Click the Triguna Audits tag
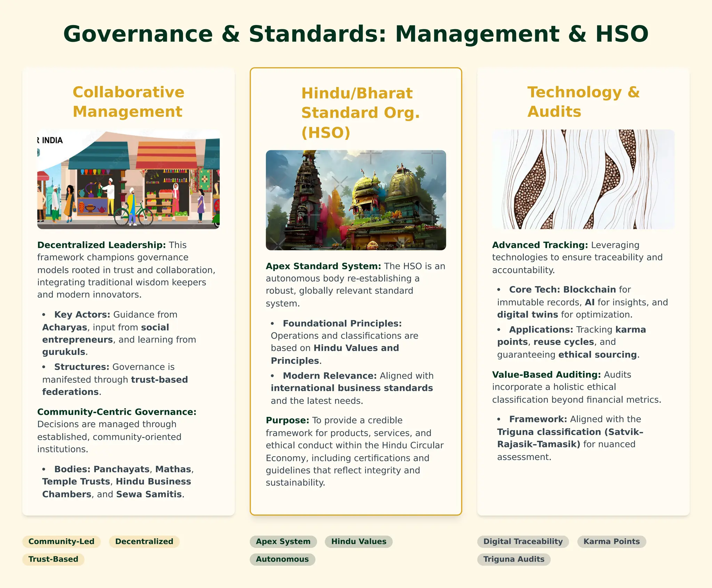 pos(513,559)
